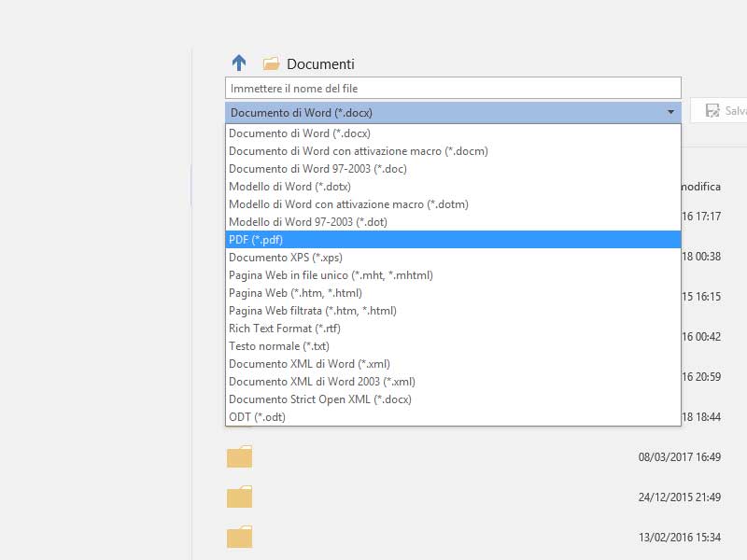Viewport: 747px width, 560px height.
Task: Click the Documenti folder path label
Action: [320, 64]
